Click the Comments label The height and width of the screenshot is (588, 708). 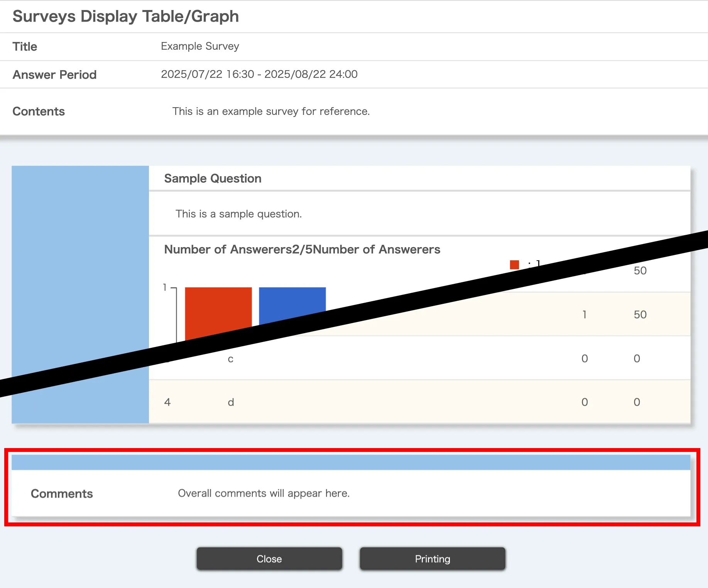click(62, 494)
